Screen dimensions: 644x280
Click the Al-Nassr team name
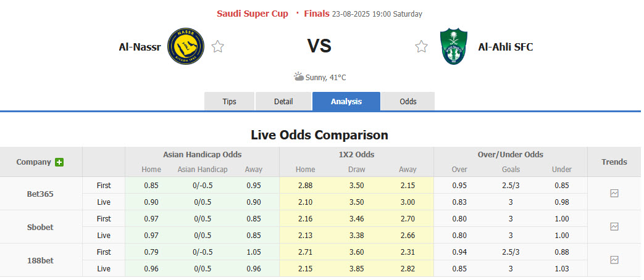(140, 47)
